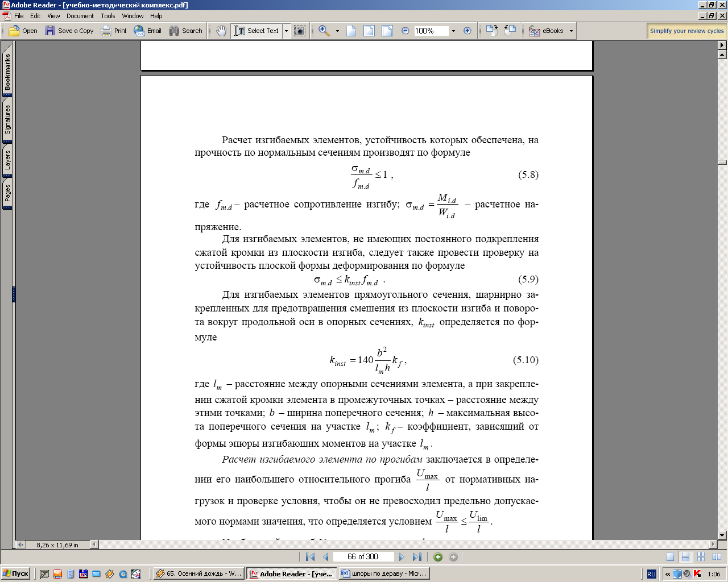The width and height of the screenshot is (728, 582).
Task: Click the Kaspersky tray icon
Action: click(x=697, y=574)
